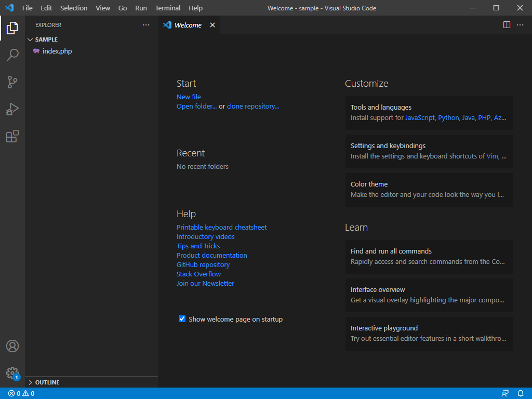Open the Edit menu
The image size is (532, 399).
pyautogui.click(x=46, y=8)
